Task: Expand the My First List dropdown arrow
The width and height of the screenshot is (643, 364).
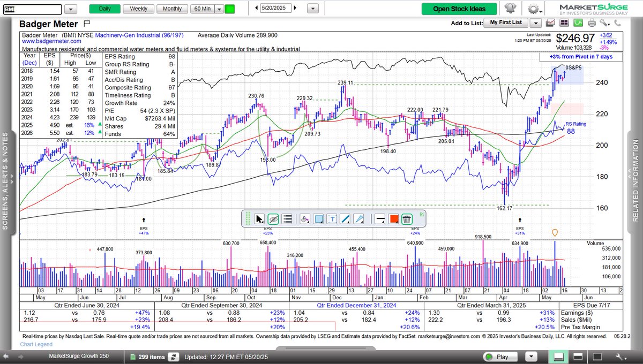Action: pos(535,23)
